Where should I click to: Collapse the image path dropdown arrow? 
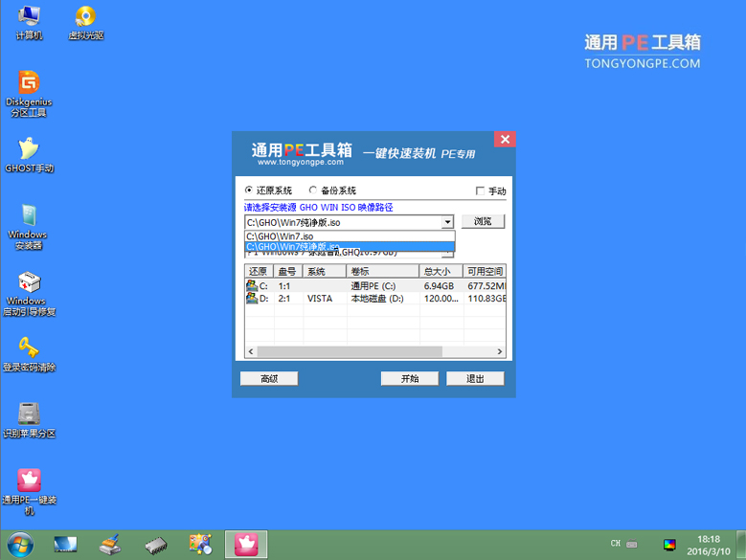click(x=447, y=222)
